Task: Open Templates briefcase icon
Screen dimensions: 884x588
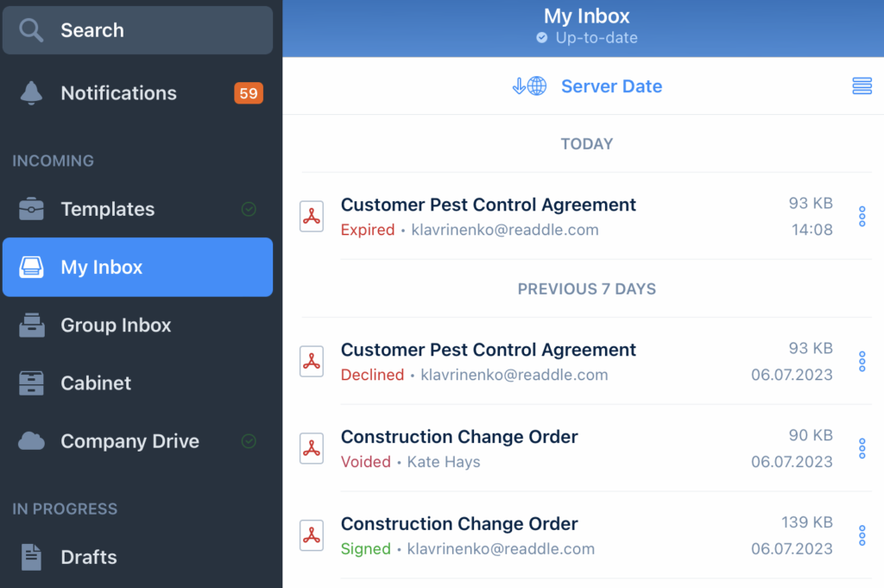Action: click(32, 209)
